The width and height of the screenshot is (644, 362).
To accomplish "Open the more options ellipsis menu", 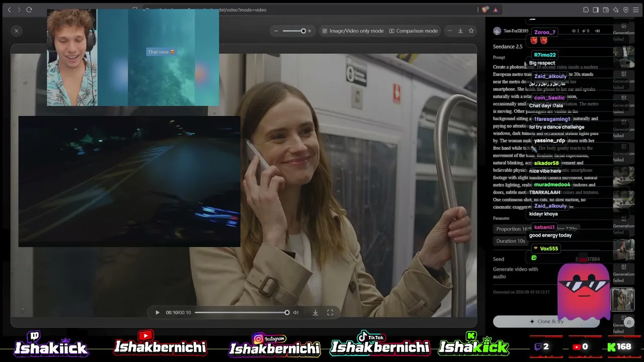I will coord(449,31).
